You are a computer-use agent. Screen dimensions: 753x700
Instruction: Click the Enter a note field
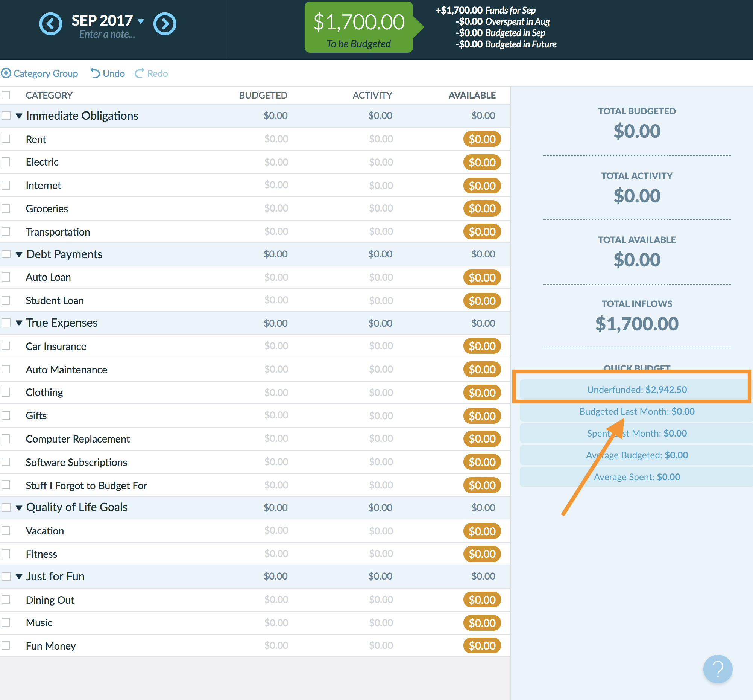point(107,35)
